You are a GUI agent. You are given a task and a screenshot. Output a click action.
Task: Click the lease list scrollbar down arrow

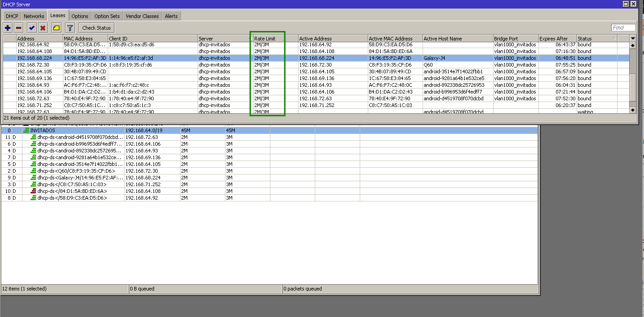[x=633, y=109]
